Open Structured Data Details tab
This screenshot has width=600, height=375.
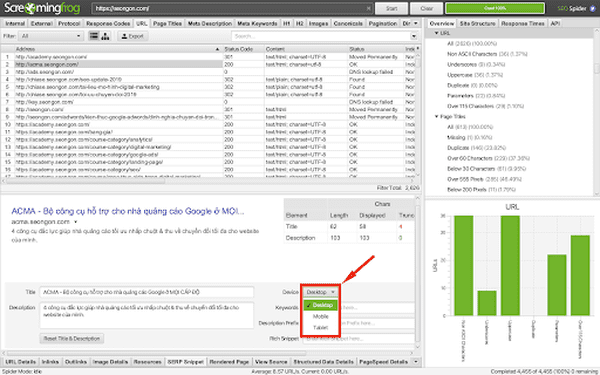323,362
